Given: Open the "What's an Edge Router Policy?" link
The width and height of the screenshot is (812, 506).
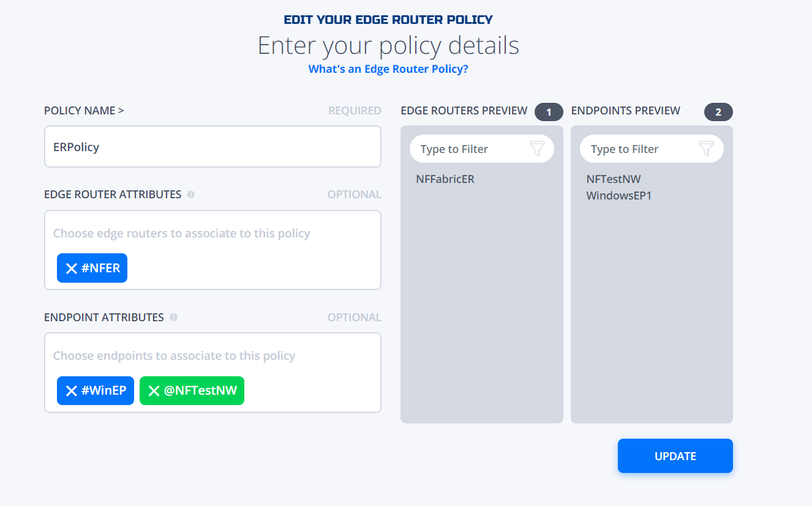Looking at the screenshot, I should [388, 69].
